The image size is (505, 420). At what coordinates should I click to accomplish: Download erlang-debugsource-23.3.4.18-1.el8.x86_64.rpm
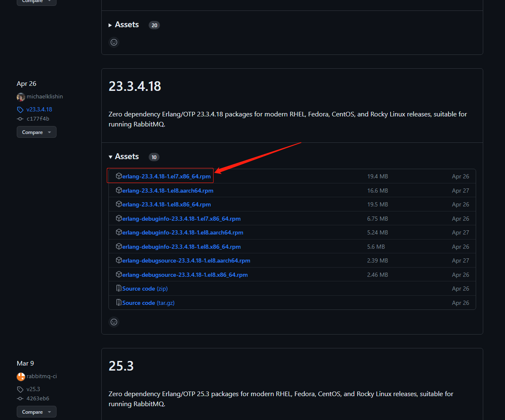pyautogui.click(x=185, y=275)
